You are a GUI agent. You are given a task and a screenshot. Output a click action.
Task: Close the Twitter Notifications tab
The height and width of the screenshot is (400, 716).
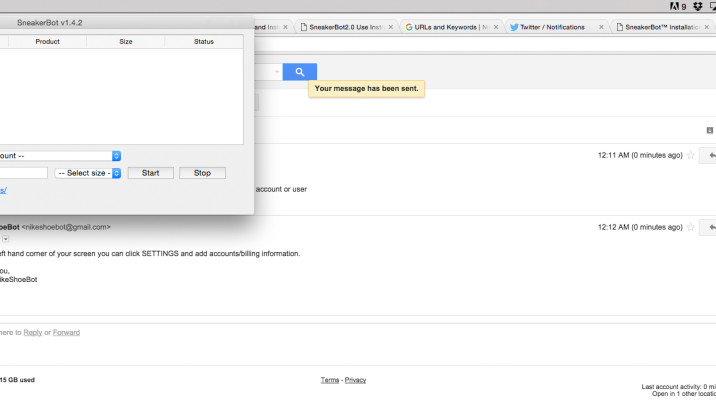point(601,27)
